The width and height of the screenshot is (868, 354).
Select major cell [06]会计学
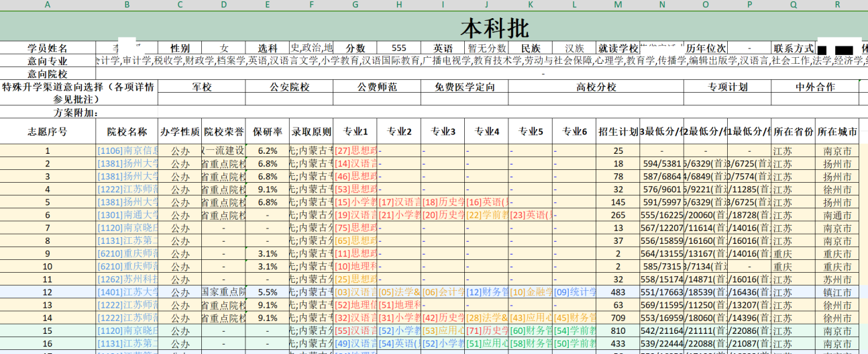tap(443, 292)
